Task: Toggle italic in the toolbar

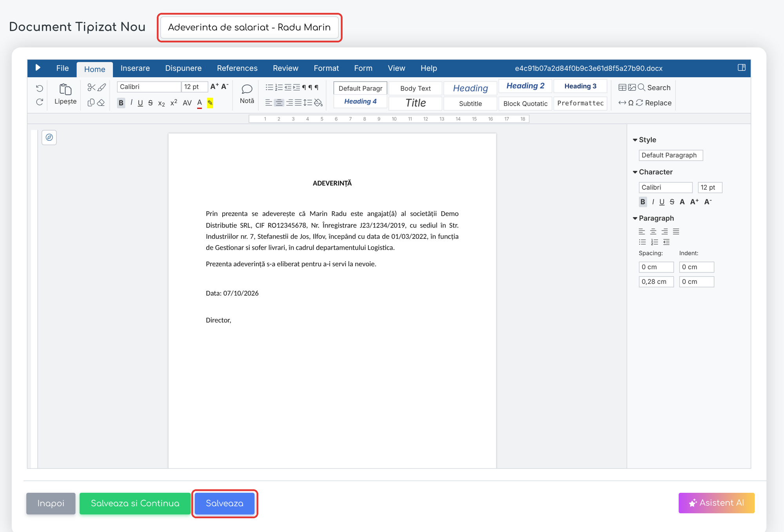Action: tap(131, 103)
